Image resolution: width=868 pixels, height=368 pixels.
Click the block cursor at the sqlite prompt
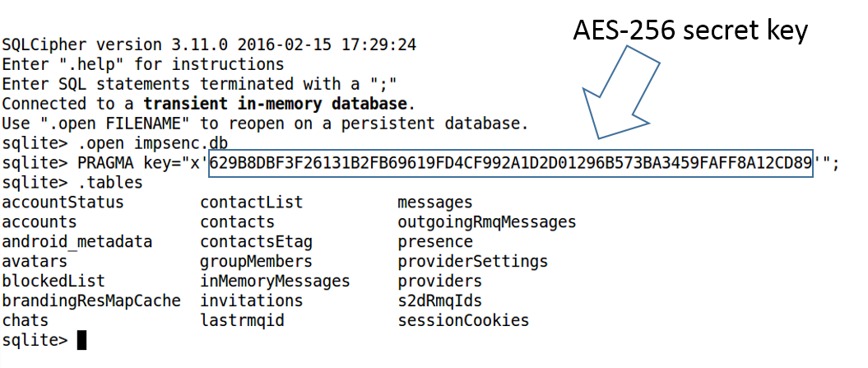81,340
